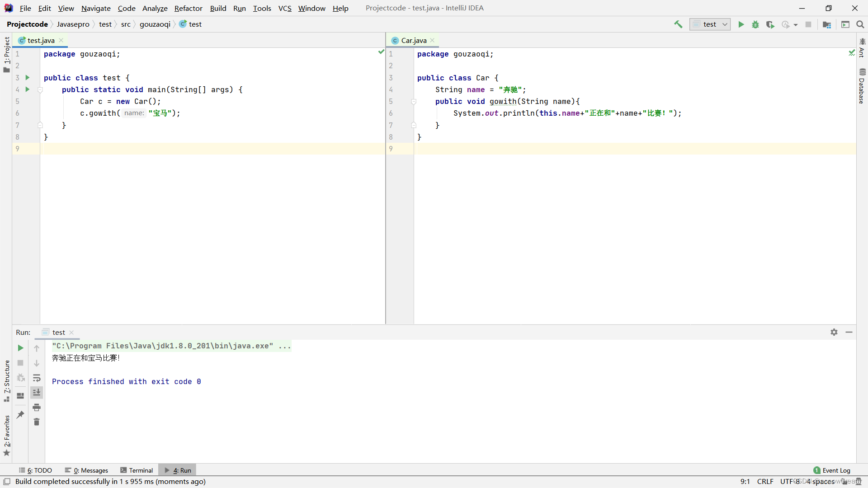Click the Attach Debugger icon in Run panel

pyautogui.click(x=20, y=378)
